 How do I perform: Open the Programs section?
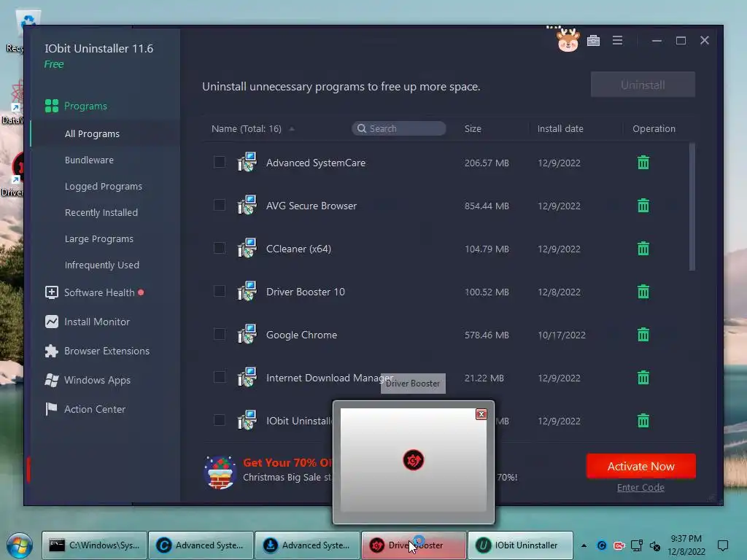pos(76,106)
